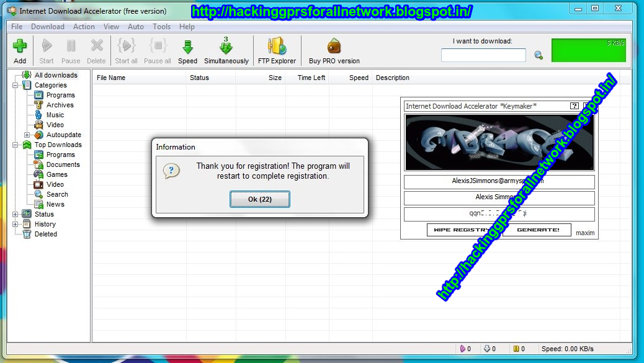The width and height of the screenshot is (644, 363).
Task: Collapse the Categories tree node
Action: point(15,86)
